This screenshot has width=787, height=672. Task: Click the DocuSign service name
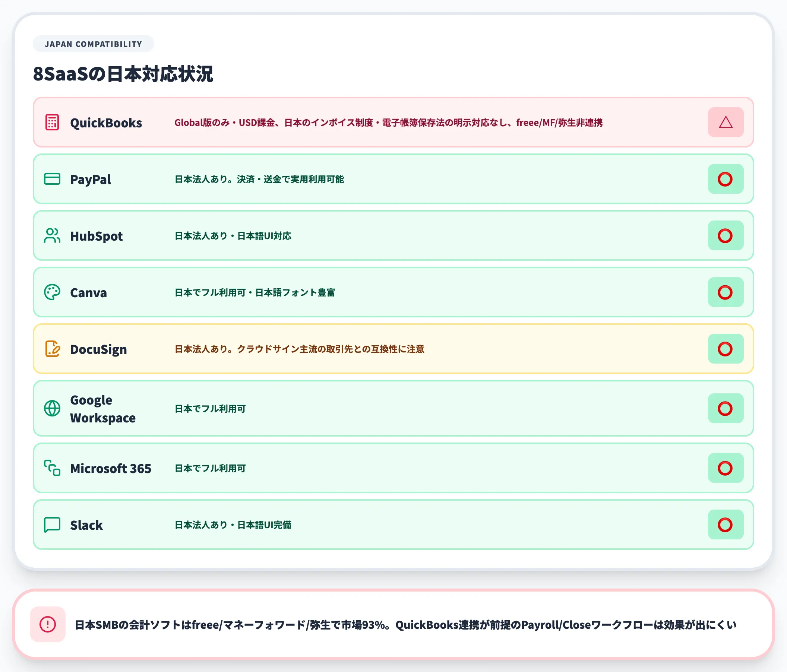[x=98, y=349]
